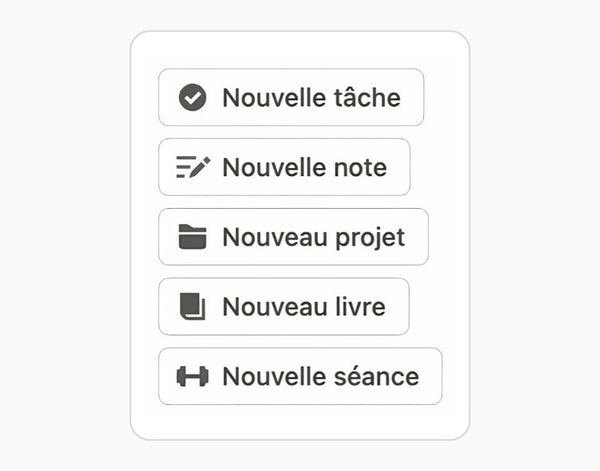Click the checkmark circle icon
Viewport: 600px width, 471px height.
192,98
